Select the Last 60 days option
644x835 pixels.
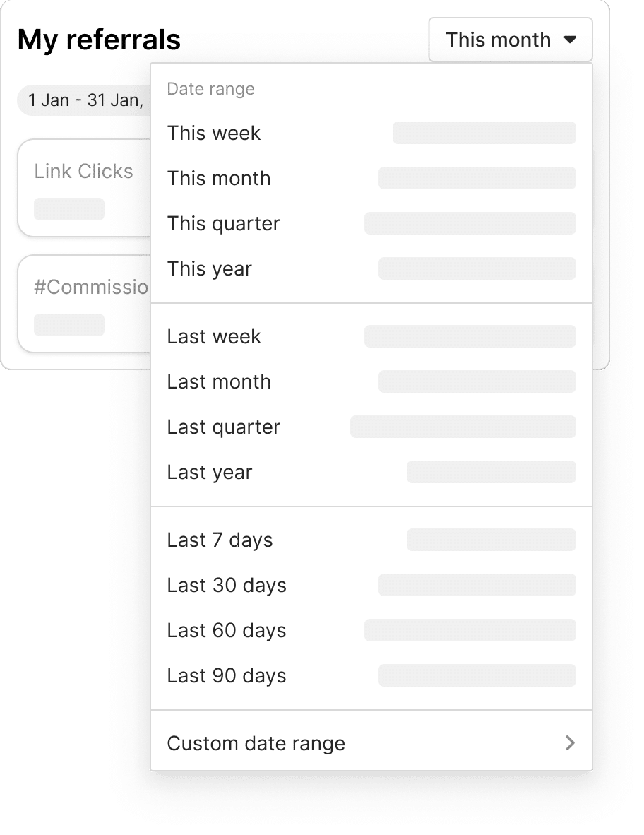[227, 631]
